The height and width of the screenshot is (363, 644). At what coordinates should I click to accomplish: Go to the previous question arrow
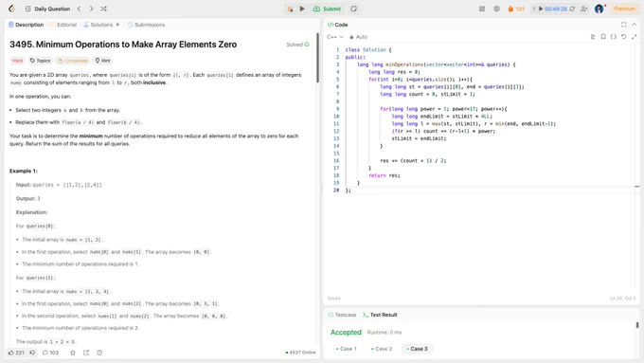click(79, 9)
